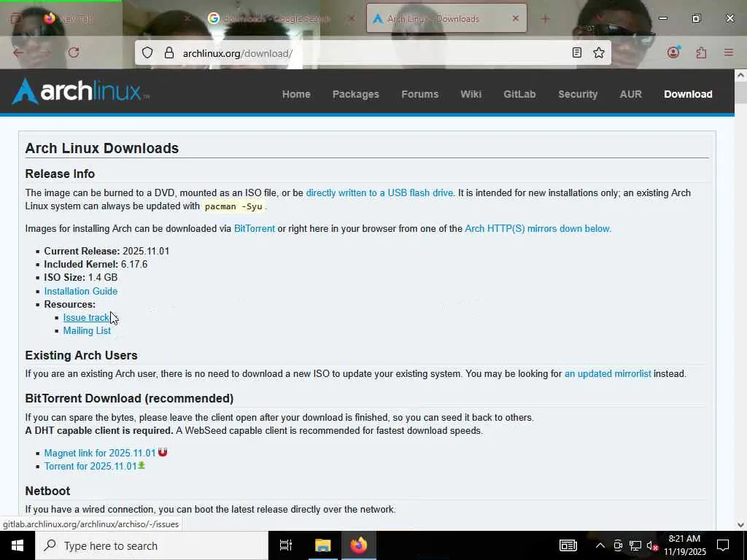Click the 'Existing Arch Users' heading
747x560 pixels.
[x=81, y=355]
